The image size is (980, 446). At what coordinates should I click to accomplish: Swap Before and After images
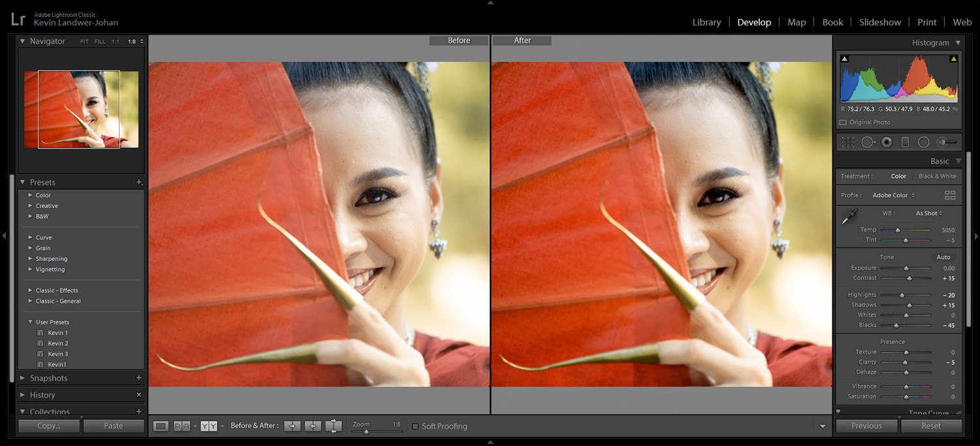[333, 426]
